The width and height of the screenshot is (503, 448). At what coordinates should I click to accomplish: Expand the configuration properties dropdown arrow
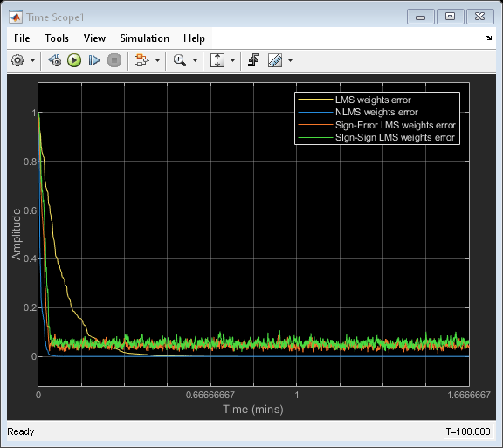point(32,60)
